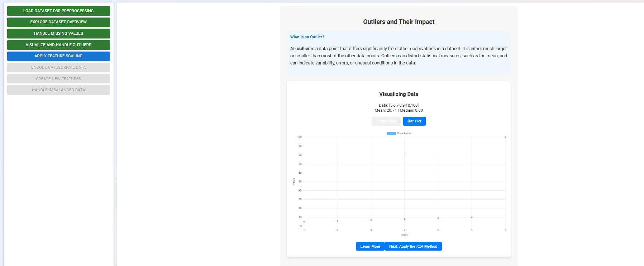Open the Handle Imbalanced Data step
This screenshot has height=266, width=644.
point(58,90)
